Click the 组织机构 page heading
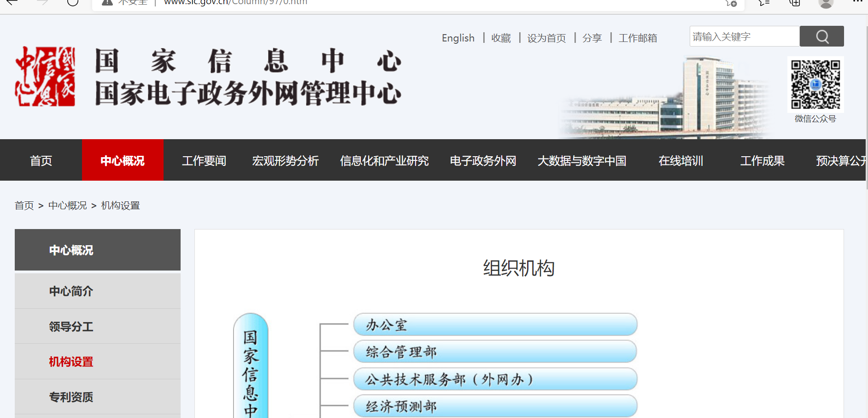The width and height of the screenshot is (868, 418). 519,268
